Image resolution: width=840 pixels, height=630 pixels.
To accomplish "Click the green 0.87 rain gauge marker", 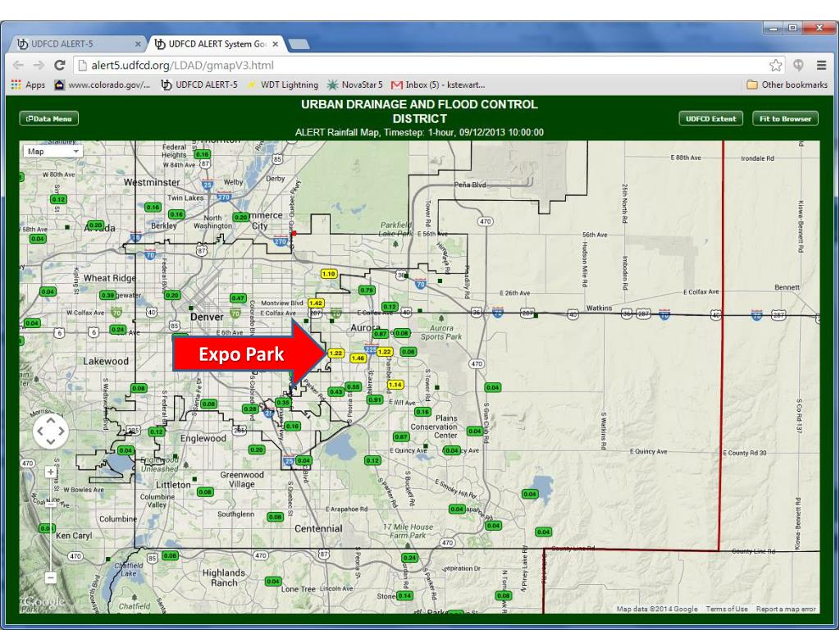I will pos(381,333).
